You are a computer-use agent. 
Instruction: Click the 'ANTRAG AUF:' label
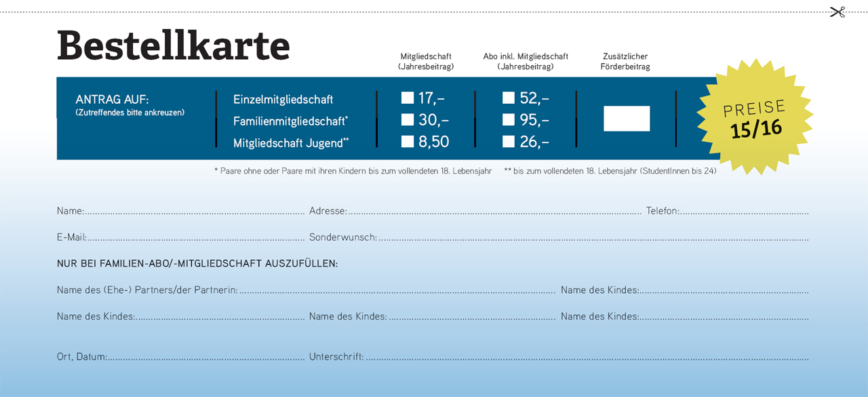pyautogui.click(x=112, y=99)
